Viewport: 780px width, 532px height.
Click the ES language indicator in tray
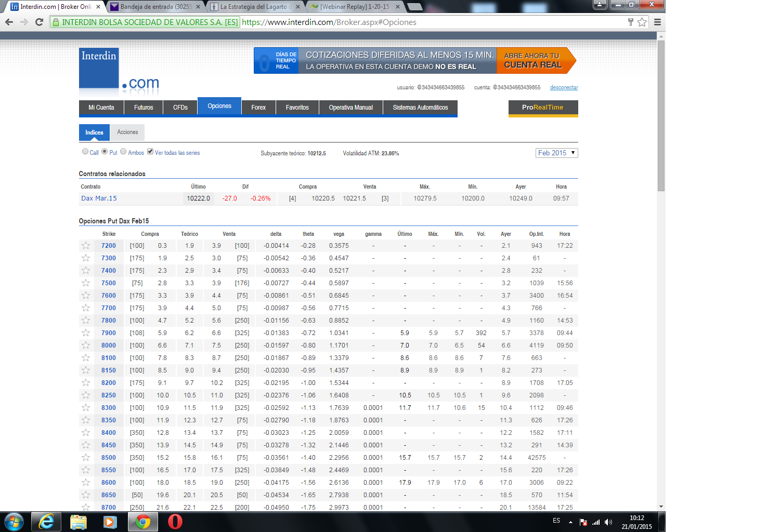pyautogui.click(x=556, y=521)
